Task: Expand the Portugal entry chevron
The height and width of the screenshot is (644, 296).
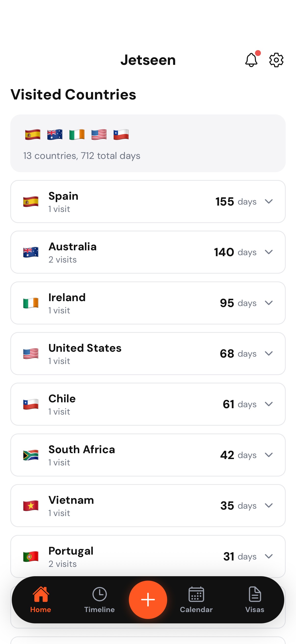Action: point(269,556)
